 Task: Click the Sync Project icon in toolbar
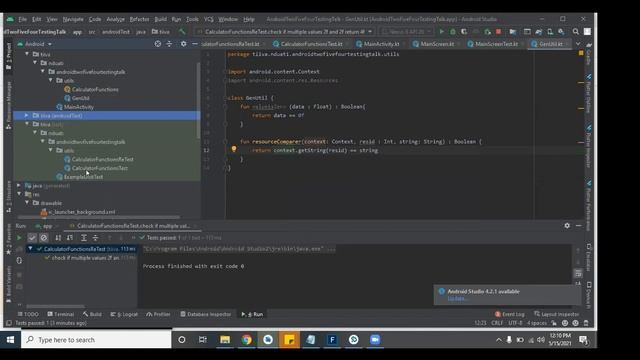point(538,31)
